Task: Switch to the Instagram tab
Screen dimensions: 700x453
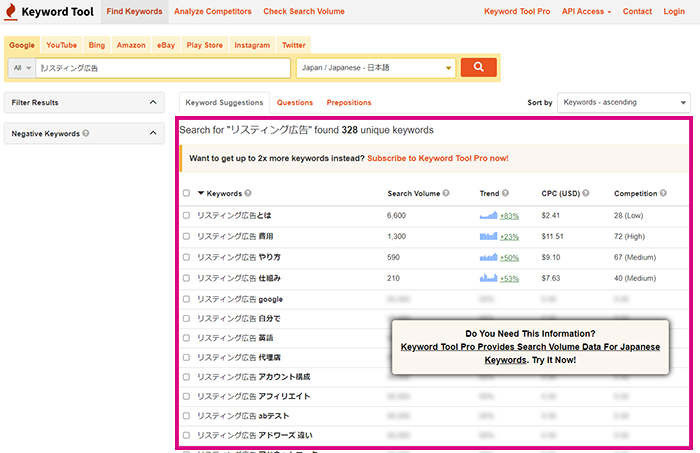Action: [x=252, y=45]
